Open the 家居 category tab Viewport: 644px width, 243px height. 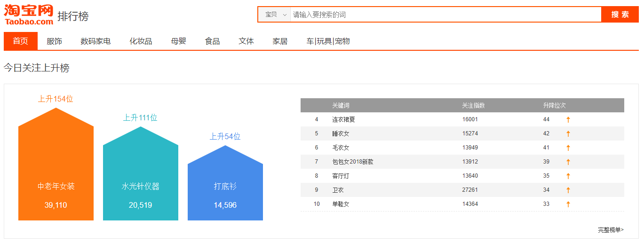coord(280,41)
